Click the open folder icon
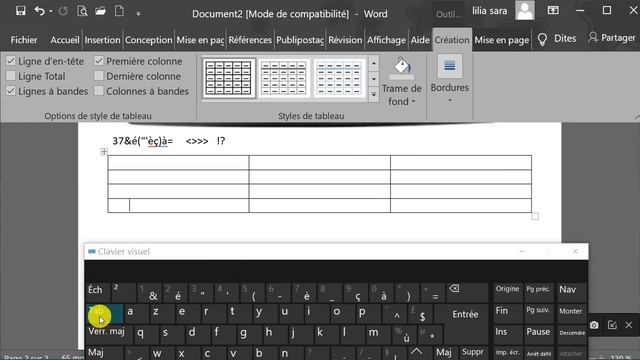The image size is (640, 360). [x=100, y=11]
